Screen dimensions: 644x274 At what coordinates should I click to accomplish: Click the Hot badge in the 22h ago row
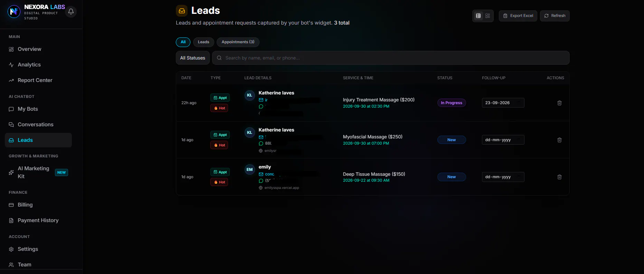tap(219, 108)
